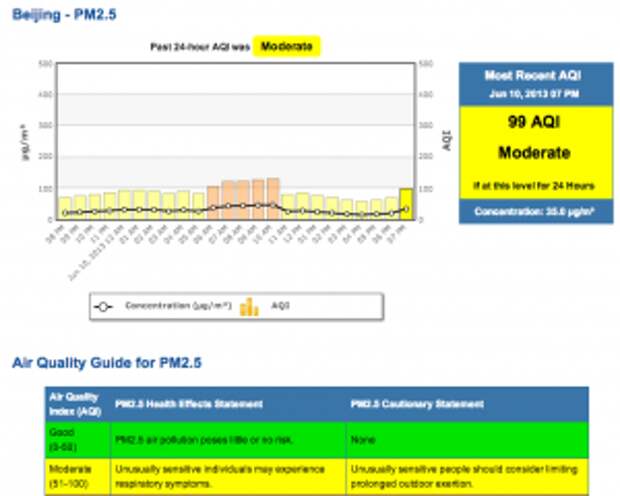This screenshot has height=496, width=620.
Task: Select the "Beijing - PM2.5" heading
Action: point(64,15)
